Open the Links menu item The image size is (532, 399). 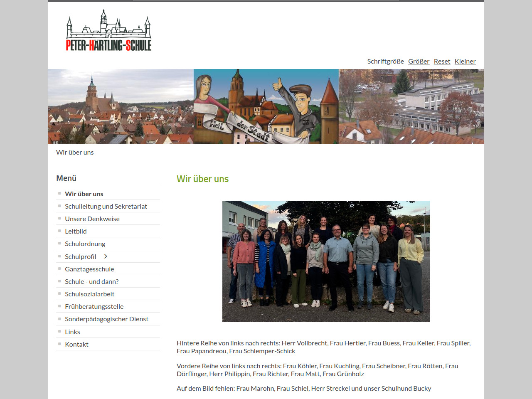pos(72,332)
